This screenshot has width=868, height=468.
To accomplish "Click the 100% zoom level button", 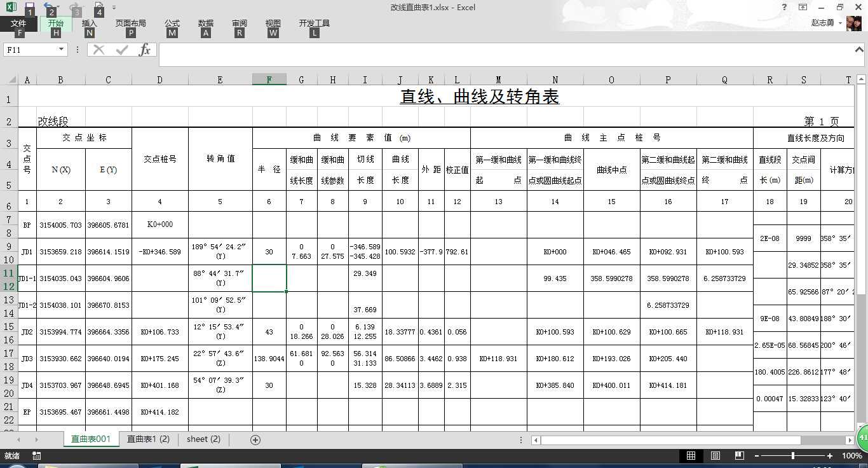I will tap(851, 456).
